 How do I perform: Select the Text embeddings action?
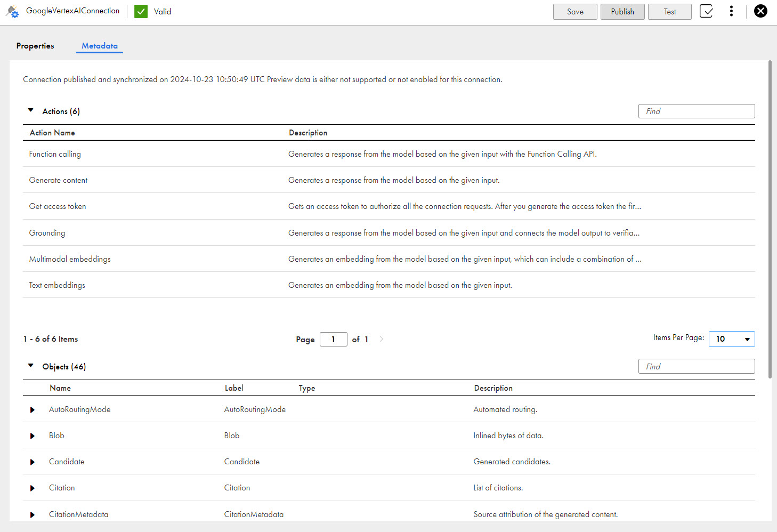click(57, 285)
